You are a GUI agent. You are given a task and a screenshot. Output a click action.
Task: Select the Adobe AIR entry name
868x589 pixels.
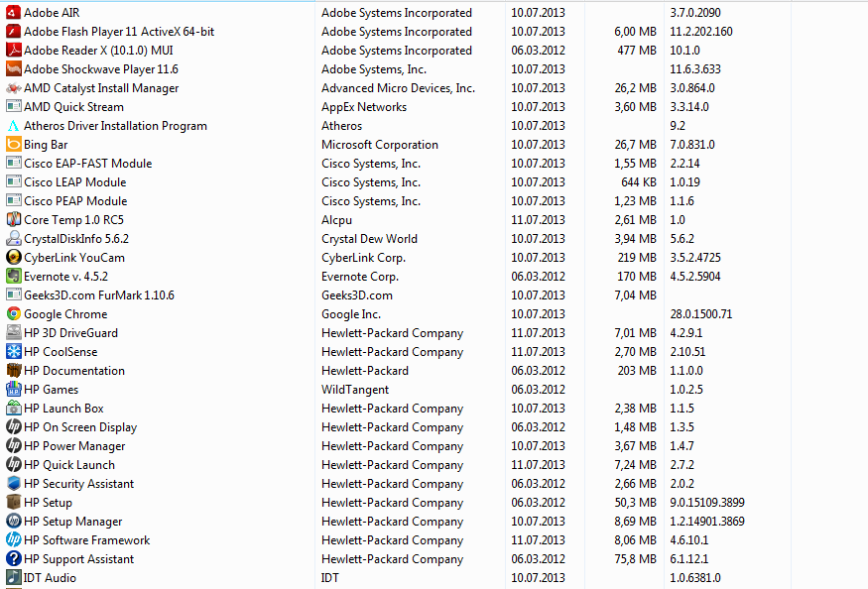52,12
